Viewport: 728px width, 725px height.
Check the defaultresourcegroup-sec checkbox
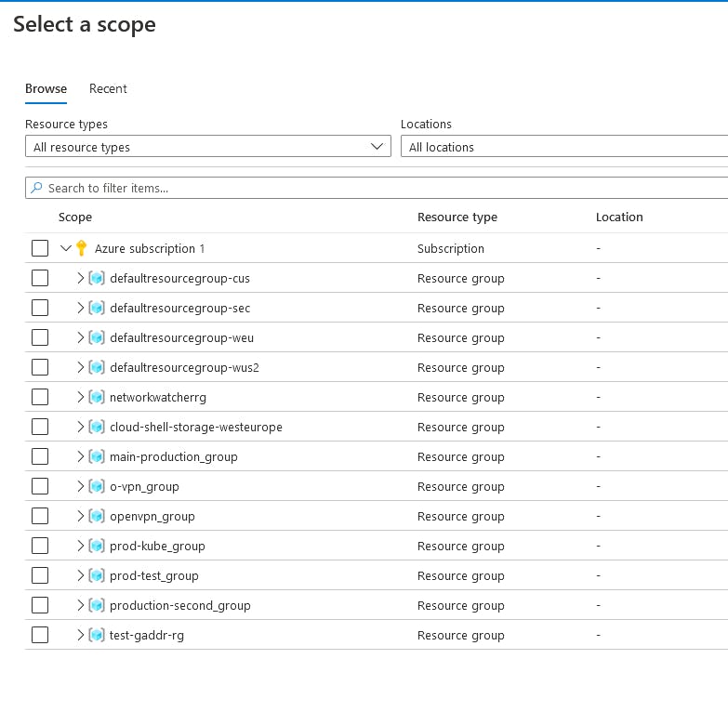point(40,308)
